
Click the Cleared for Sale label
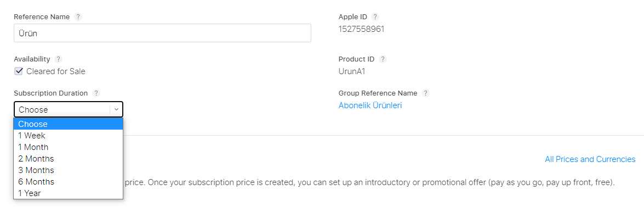pyautogui.click(x=56, y=71)
